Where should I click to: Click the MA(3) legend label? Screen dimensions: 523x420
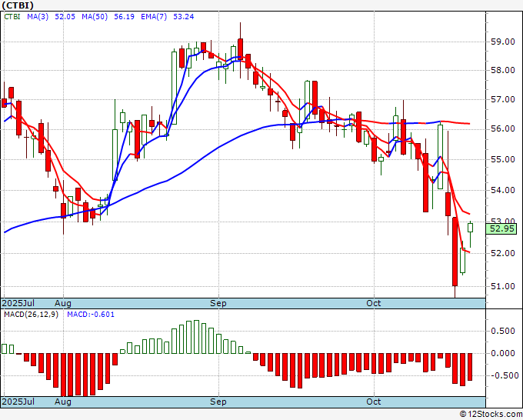(38, 17)
